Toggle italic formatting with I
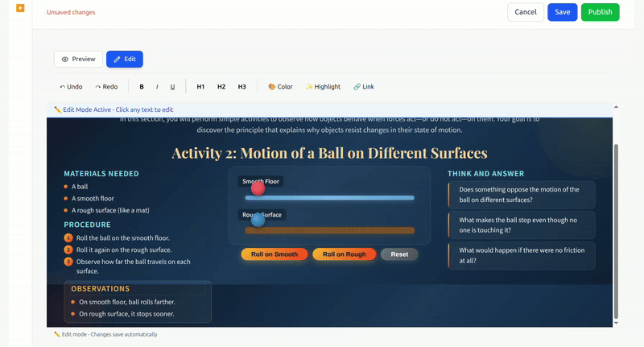 [157, 87]
